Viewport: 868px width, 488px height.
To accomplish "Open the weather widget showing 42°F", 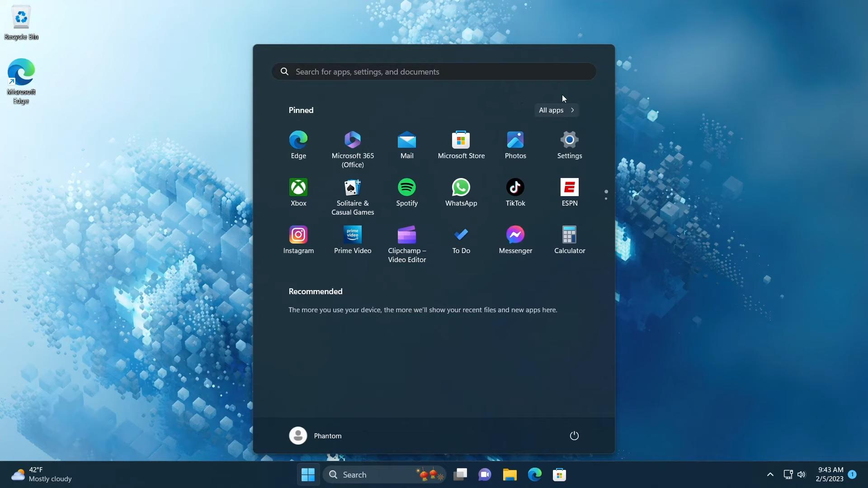I will [x=42, y=474].
